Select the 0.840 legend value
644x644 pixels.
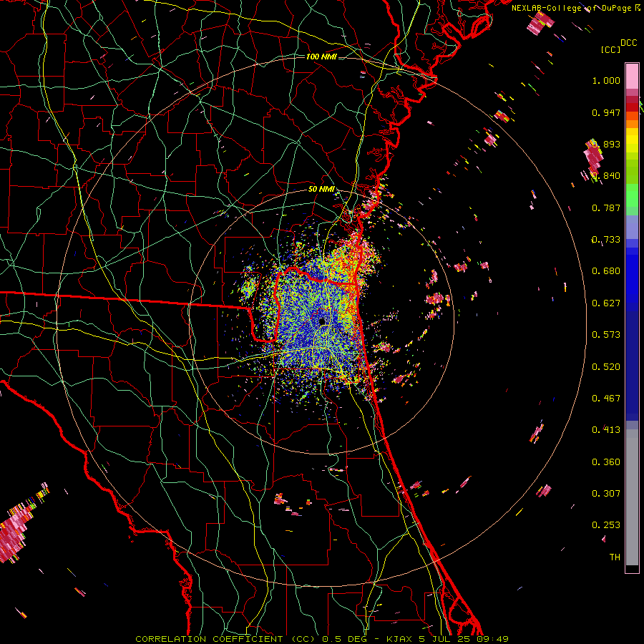click(x=606, y=176)
